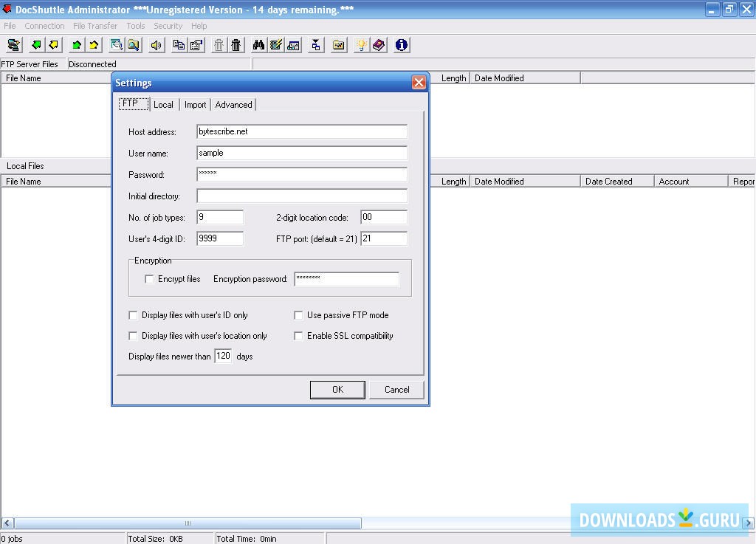
Task: Open the Security menu
Action: coord(168,26)
